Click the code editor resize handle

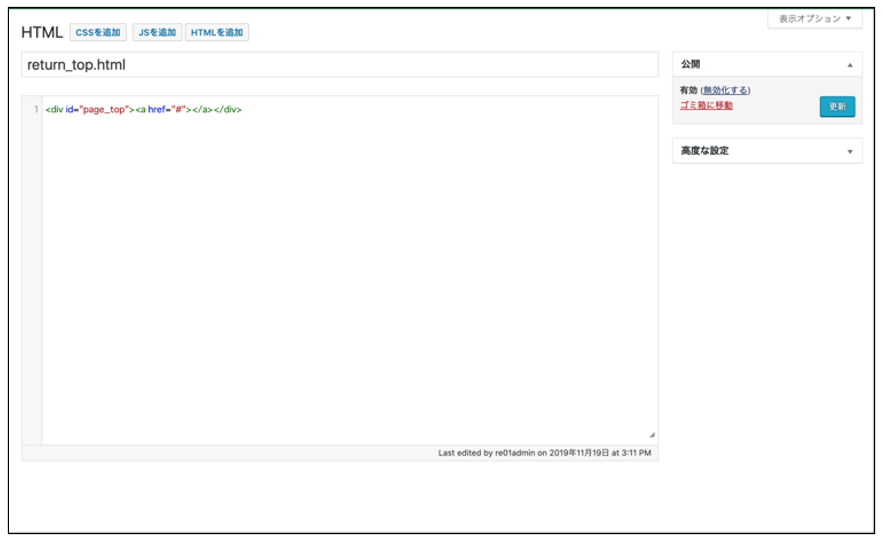(x=652, y=435)
